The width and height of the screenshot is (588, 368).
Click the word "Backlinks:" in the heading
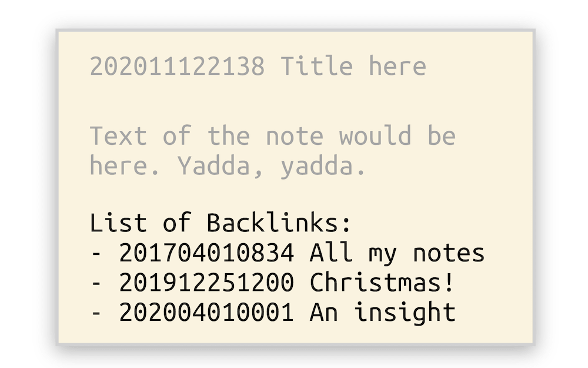tap(279, 223)
